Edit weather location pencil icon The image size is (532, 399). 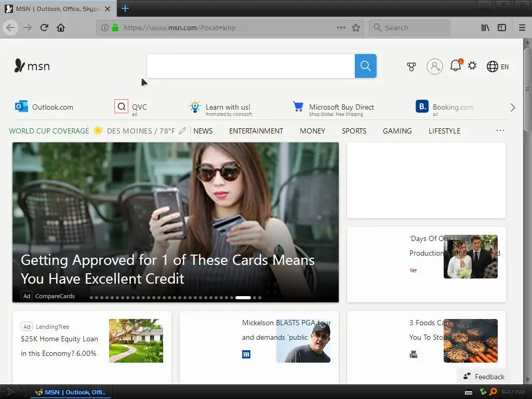coord(182,130)
